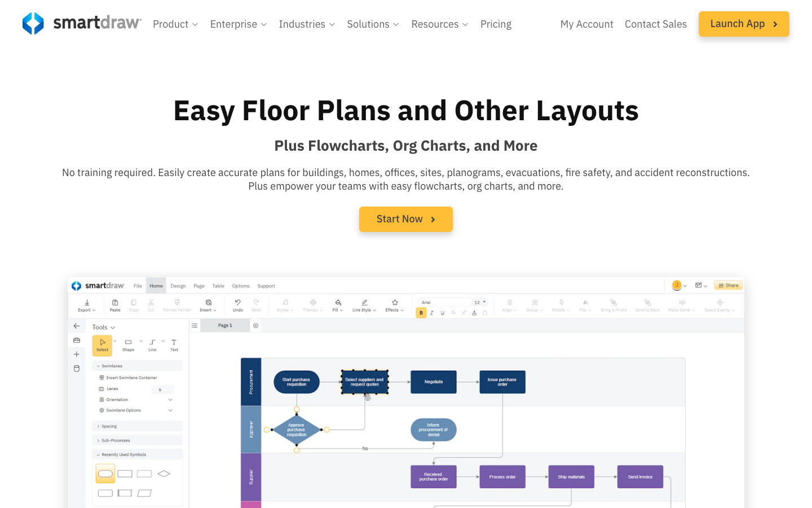This screenshot has width=812, height=508.
Task: Pick the Line tool in Tools panel
Action: 152,345
